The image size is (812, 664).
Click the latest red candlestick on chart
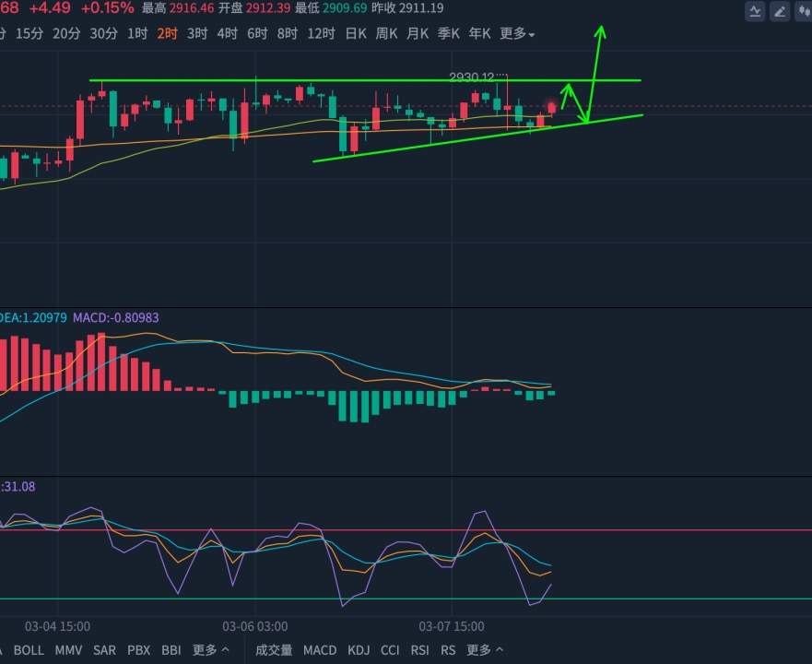click(x=551, y=108)
